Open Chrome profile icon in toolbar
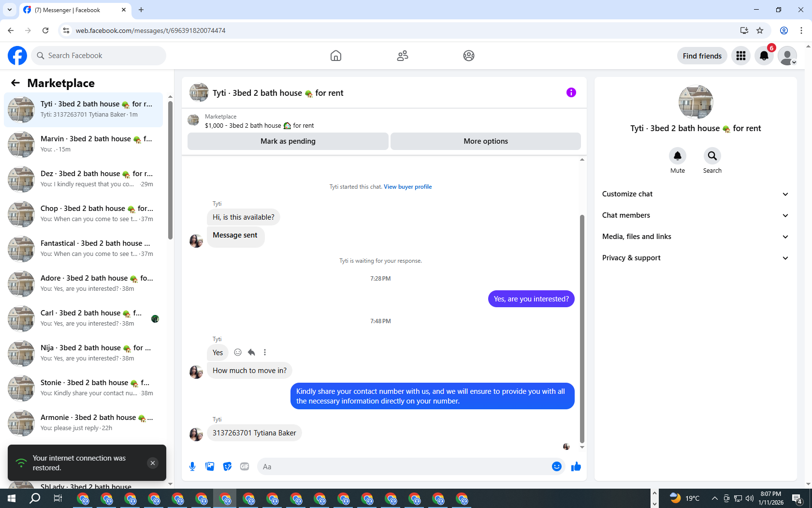This screenshot has width=812, height=508. click(x=784, y=30)
